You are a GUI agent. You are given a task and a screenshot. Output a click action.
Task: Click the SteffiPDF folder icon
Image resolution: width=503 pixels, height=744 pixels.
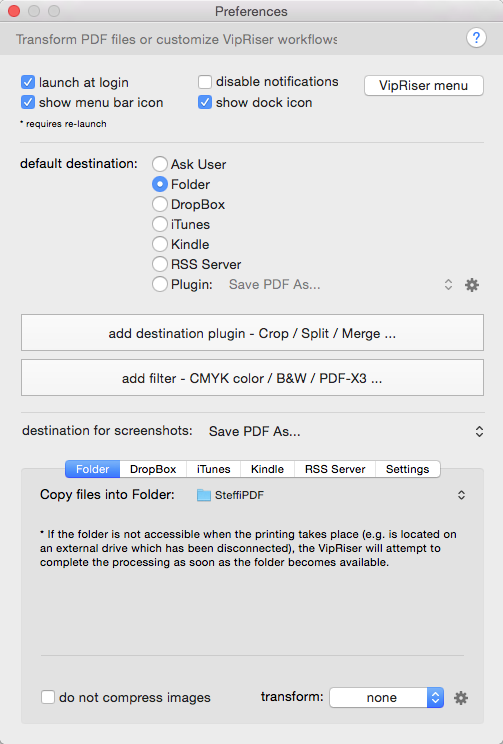(204, 495)
